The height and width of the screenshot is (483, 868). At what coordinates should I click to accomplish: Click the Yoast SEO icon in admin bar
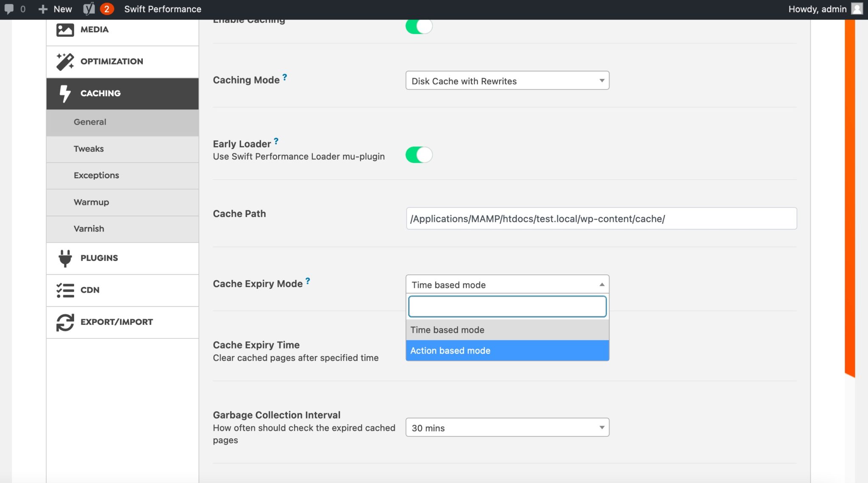pyautogui.click(x=89, y=9)
